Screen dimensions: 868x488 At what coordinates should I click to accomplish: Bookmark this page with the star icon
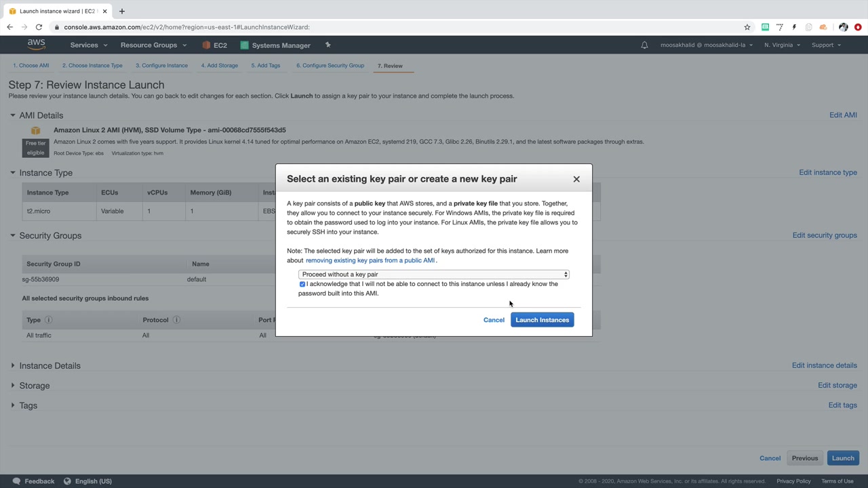(747, 27)
